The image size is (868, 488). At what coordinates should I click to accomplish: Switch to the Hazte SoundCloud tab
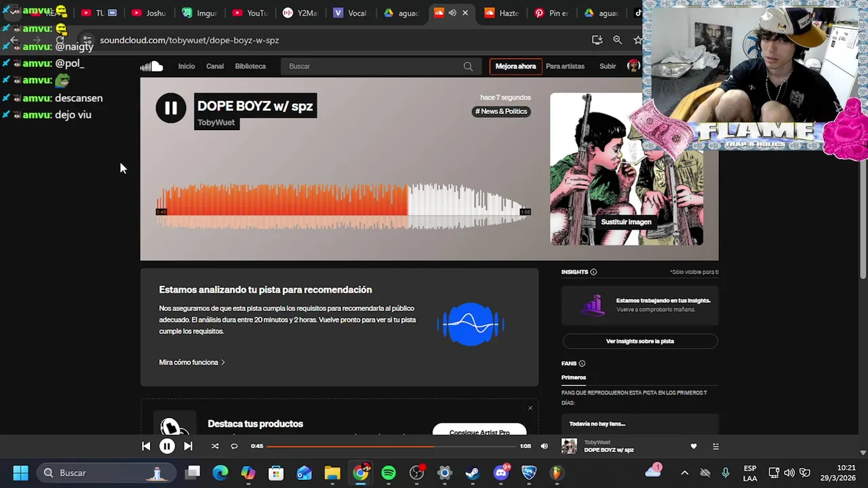[502, 13]
